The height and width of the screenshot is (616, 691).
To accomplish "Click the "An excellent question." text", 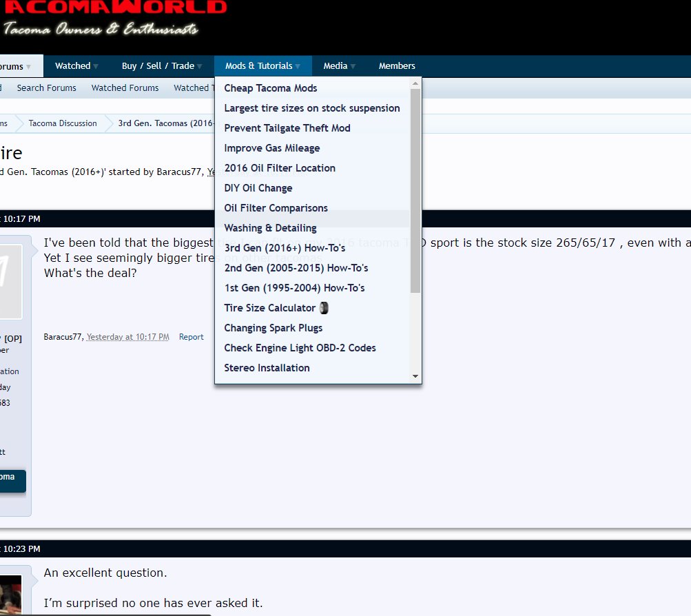I will (x=105, y=573).
